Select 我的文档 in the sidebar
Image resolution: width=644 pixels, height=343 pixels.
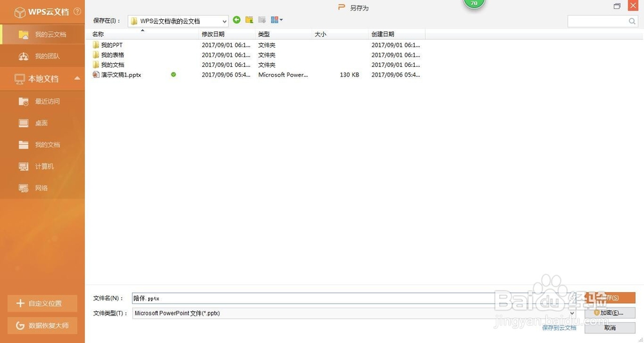43,145
